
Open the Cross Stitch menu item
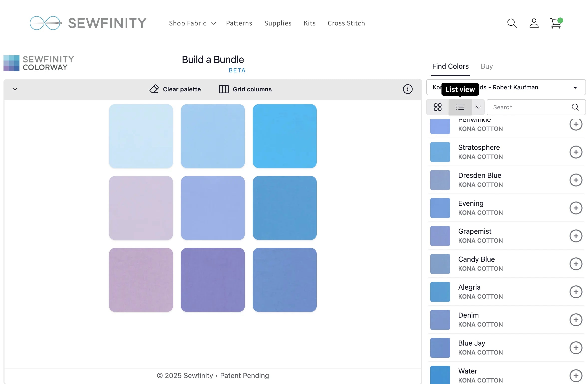(346, 23)
